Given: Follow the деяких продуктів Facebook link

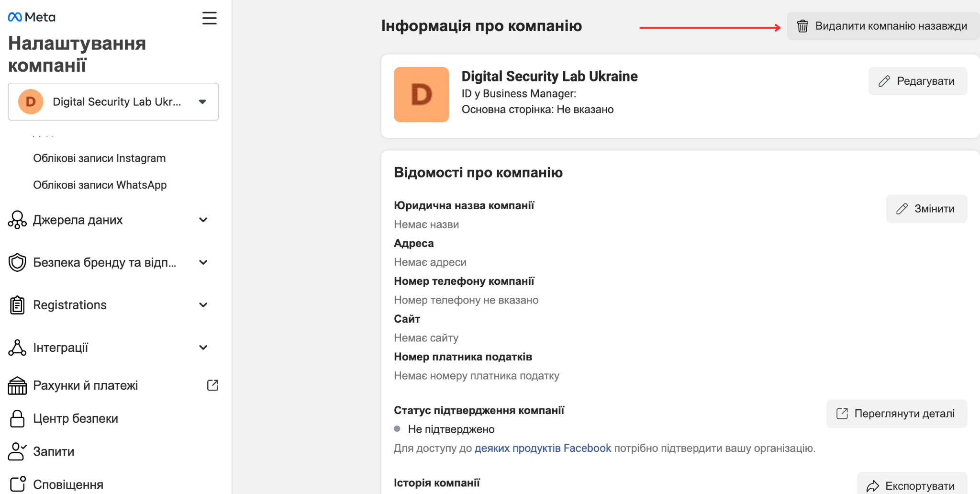Looking at the screenshot, I should 543,448.
